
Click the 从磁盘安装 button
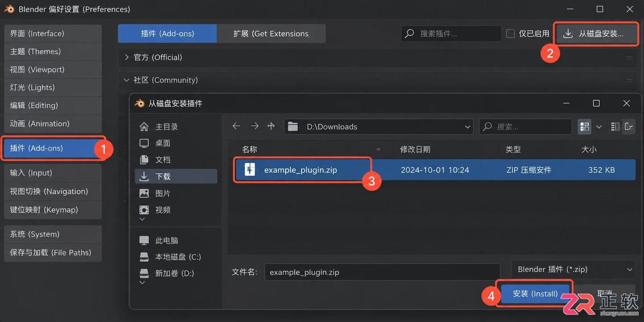[596, 34]
